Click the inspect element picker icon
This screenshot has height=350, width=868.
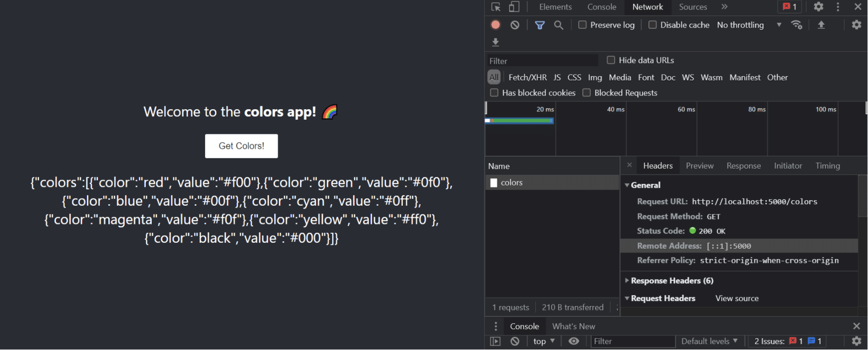point(496,7)
